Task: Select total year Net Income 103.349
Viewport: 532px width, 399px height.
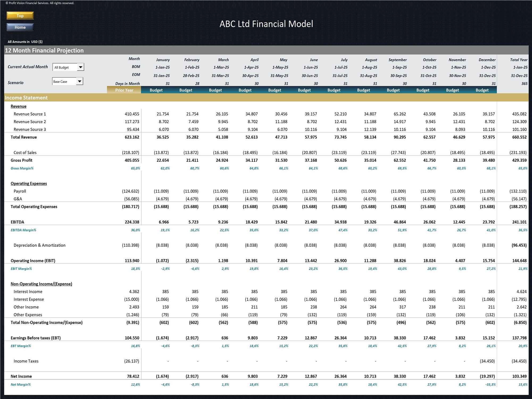Action: [x=519, y=376]
